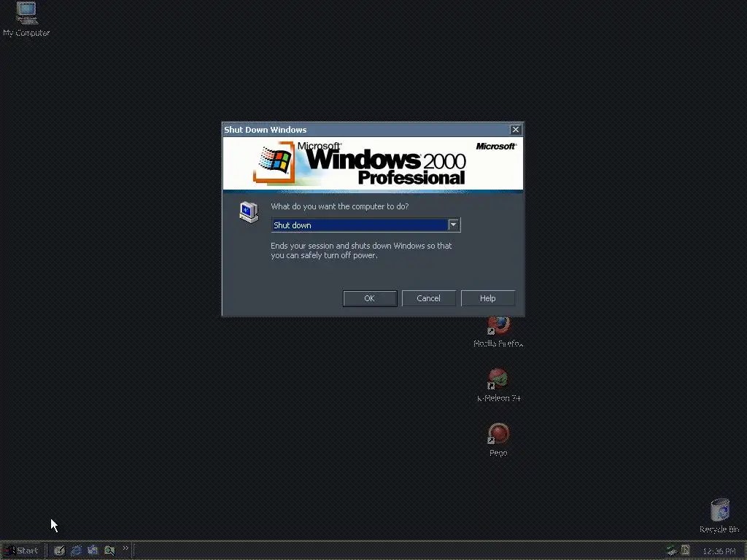Click the 'Shut Down Windows' title bar text
The height and width of the screenshot is (560, 747).
(x=266, y=130)
